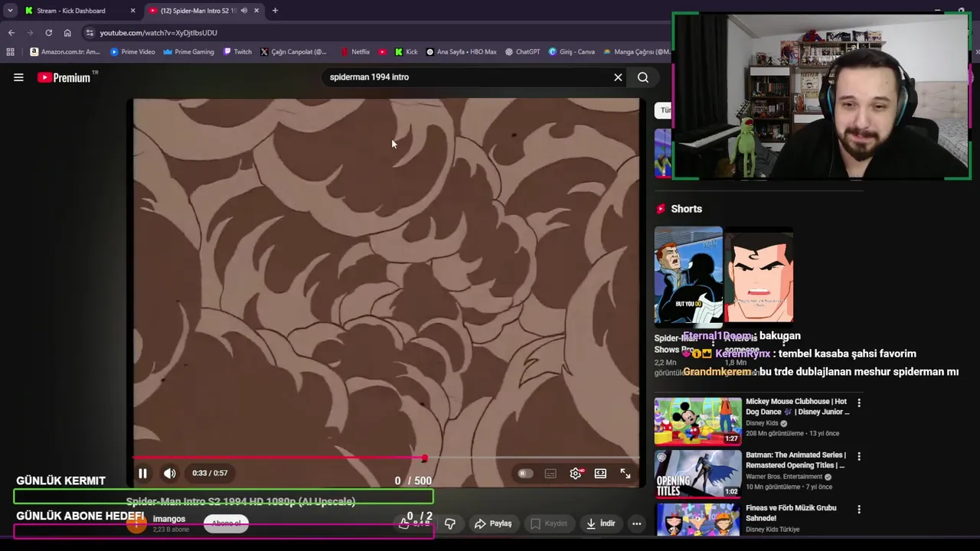The height and width of the screenshot is (551, 980).
Task: Like the video with thumbs-up
Action: point(404,523)
